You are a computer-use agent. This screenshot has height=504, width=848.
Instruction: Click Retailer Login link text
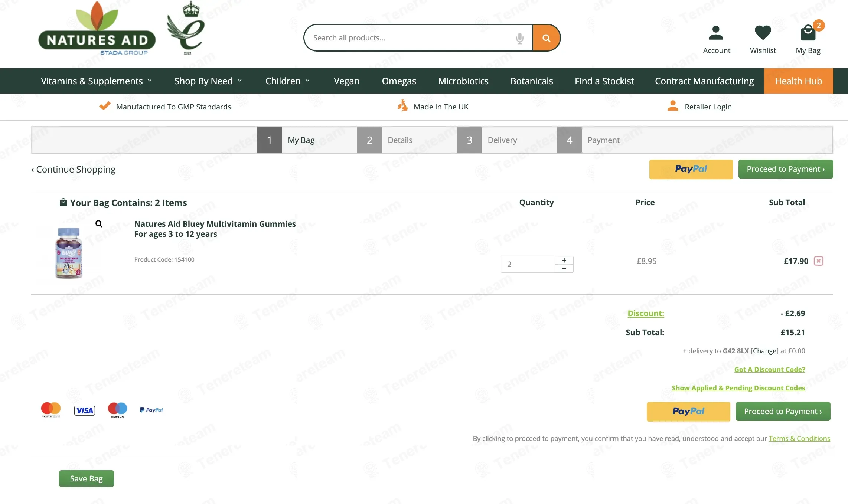[x=708, y=107]
